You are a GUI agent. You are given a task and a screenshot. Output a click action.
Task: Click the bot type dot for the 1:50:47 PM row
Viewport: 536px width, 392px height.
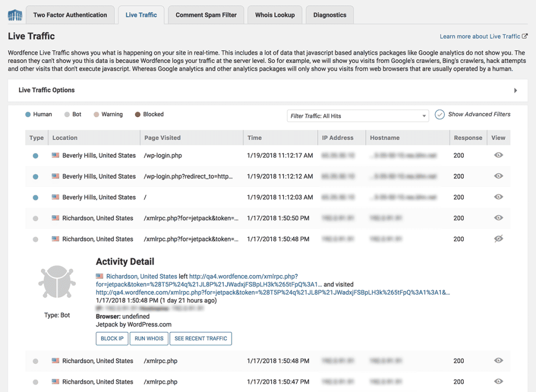[x=36, y=382]
